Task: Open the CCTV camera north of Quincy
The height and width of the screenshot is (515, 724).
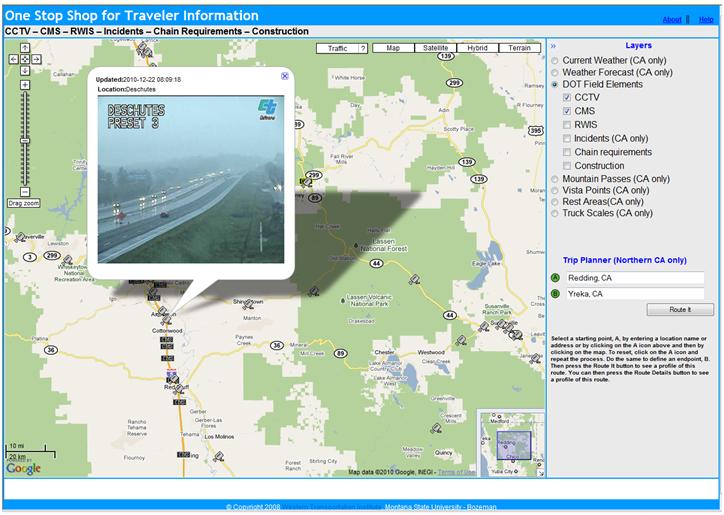Action: pos(435,429)
